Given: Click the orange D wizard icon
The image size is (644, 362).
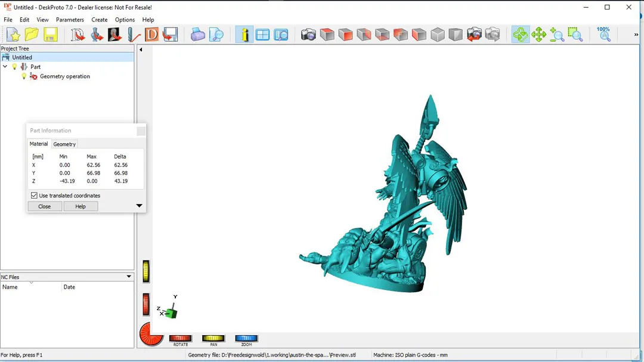Looking at the screenshot, I should pos(151,35).
